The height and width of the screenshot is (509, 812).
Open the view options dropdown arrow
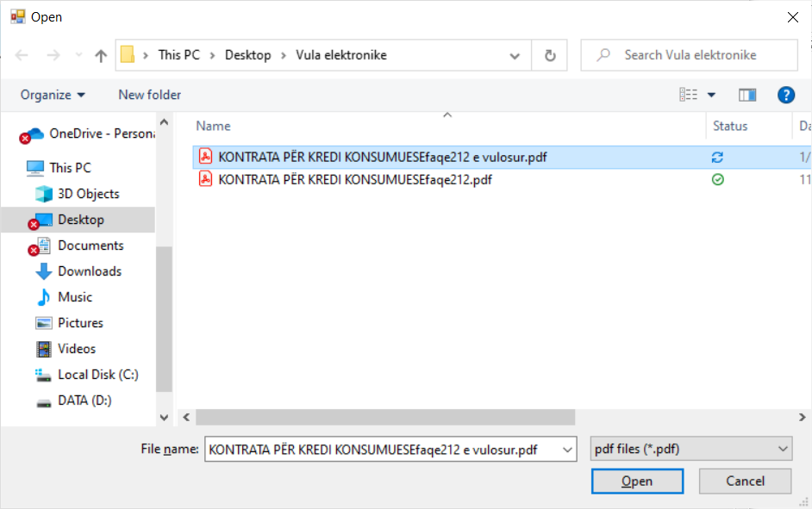[x=711, y=95]
